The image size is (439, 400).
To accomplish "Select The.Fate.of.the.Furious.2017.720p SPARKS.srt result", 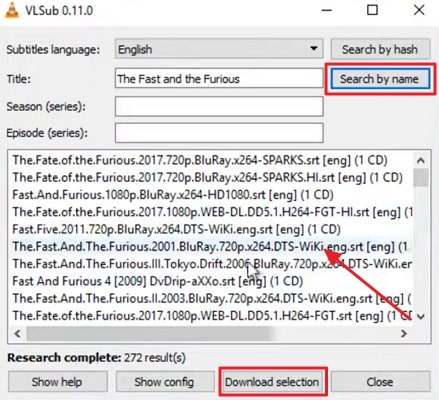I will pos(212,160).
